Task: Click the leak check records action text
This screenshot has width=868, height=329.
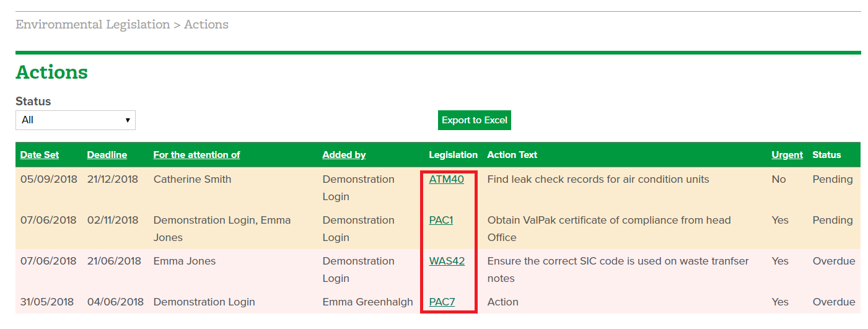Action: pos(598,180)
